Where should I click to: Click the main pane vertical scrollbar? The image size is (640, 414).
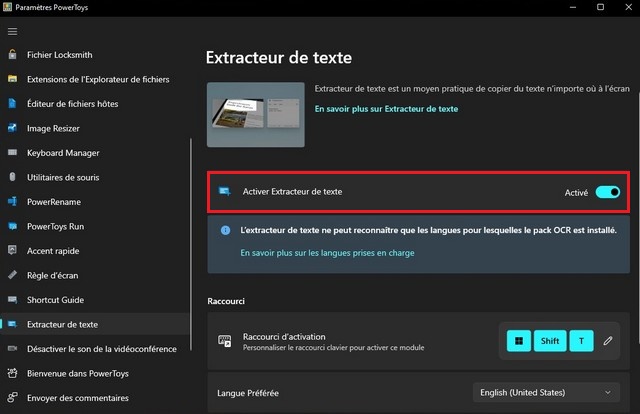638,216
